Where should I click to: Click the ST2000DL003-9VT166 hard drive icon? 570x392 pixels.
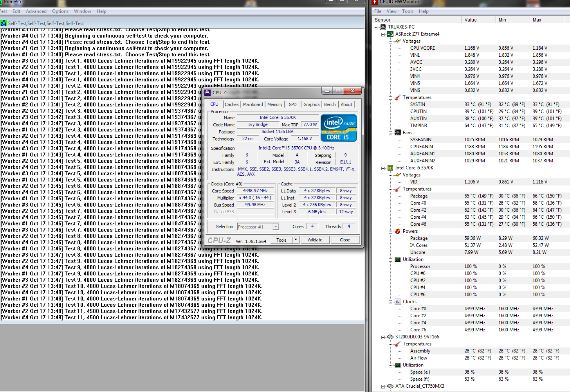coord(390,337)
